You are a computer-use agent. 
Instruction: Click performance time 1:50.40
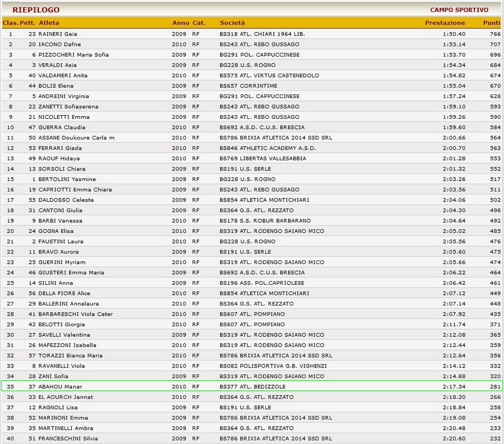454,34
